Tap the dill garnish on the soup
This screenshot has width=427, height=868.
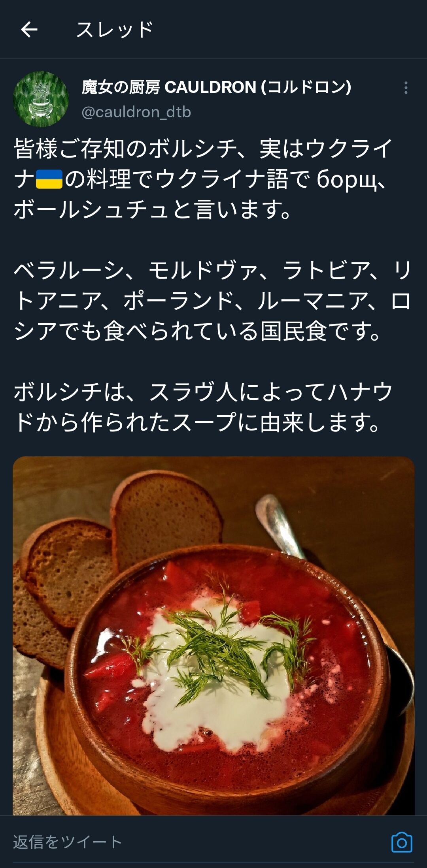[x=221, y=648]
